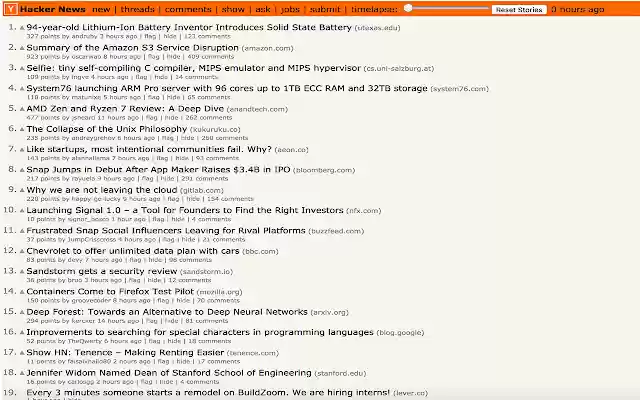Upvote the Amazon S3 Service Disruption story
This screenshot has width=640, height=400.
[x=22, y=49]
